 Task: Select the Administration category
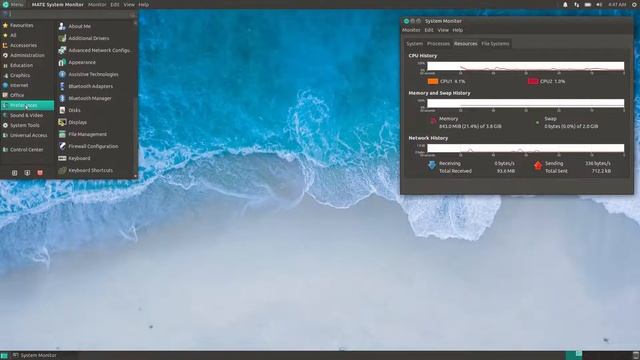pos(27,55)
